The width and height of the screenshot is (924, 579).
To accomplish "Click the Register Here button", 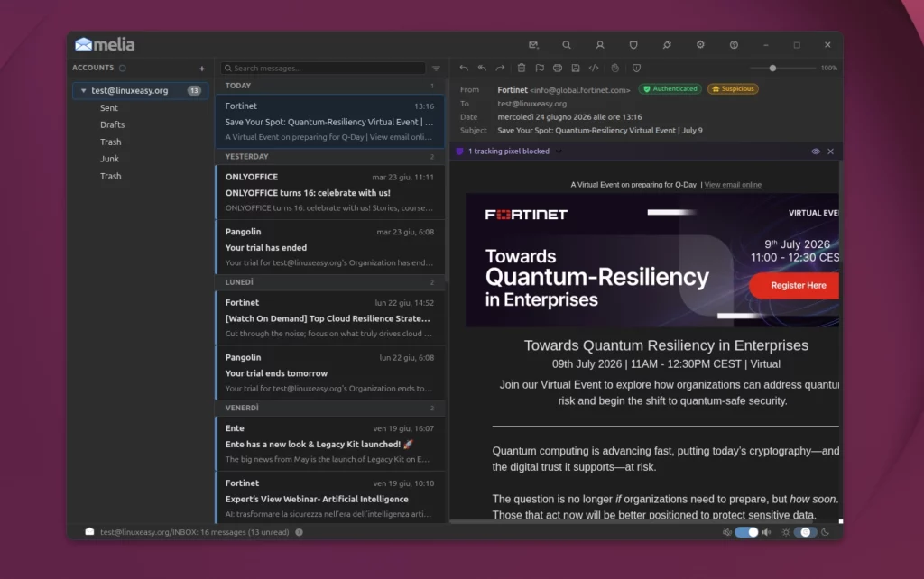I will click(x=794, y=286).
